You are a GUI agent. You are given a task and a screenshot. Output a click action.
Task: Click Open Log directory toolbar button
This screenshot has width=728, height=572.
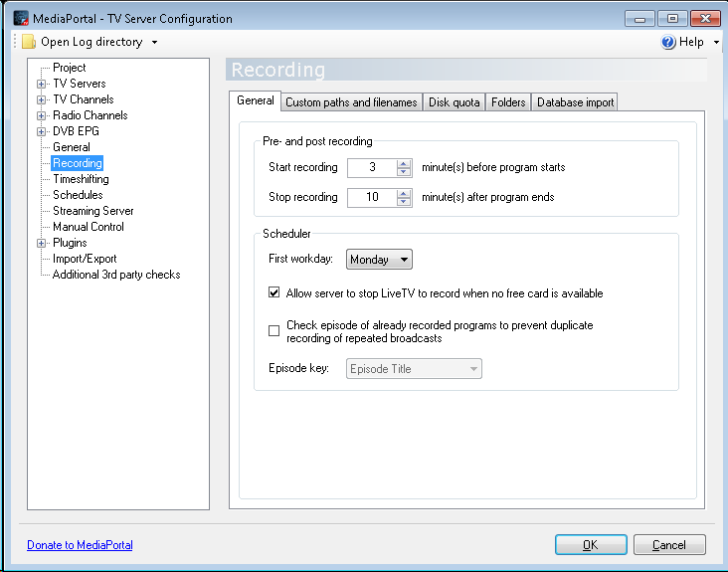click(91, 42)
